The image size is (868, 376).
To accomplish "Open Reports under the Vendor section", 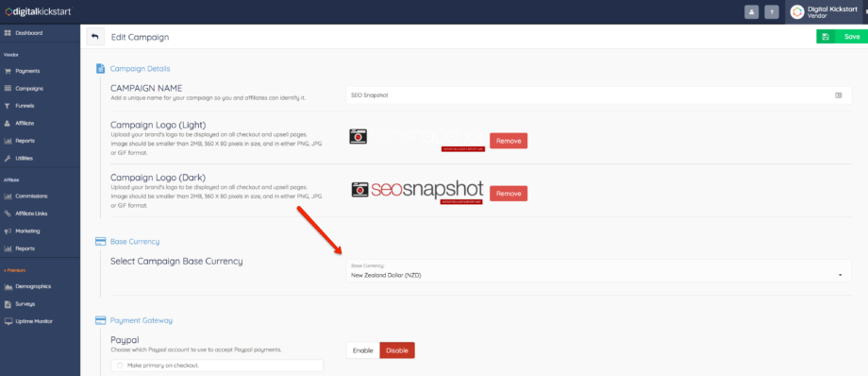I will 25,141.
